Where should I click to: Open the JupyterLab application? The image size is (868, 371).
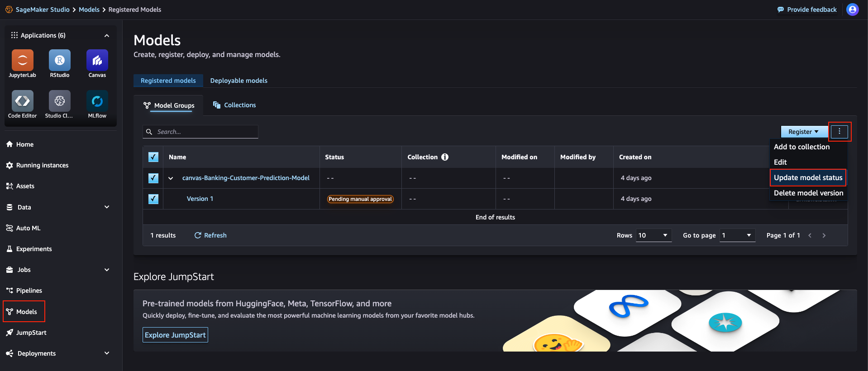23,61
